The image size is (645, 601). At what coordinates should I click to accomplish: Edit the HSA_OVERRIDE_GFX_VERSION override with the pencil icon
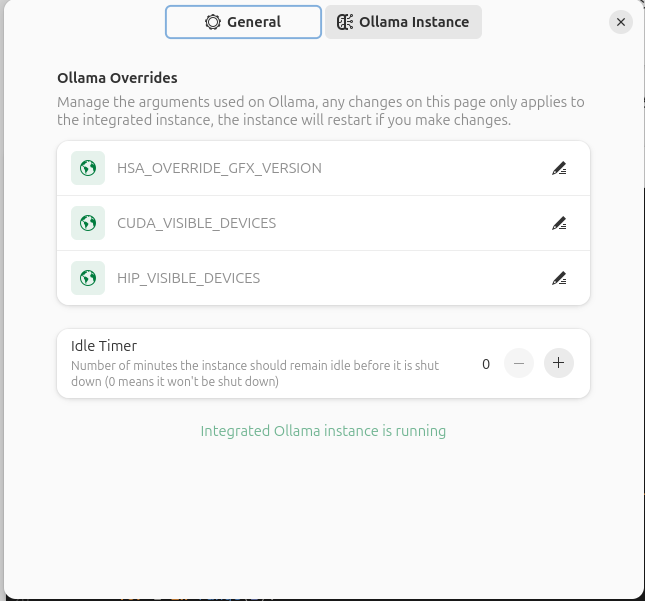pos(559,168)
